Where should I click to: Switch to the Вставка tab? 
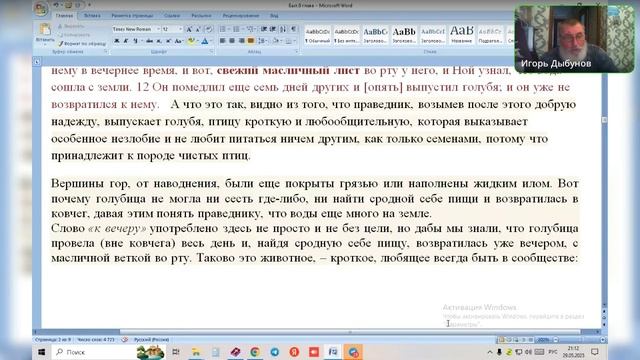click(92, 16)
